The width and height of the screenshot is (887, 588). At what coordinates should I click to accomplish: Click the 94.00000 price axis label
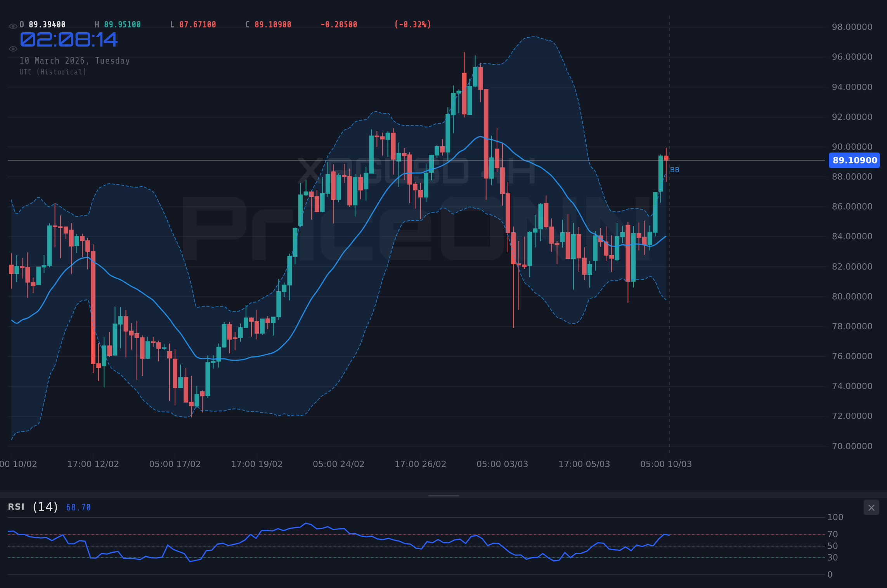tap(852, 87)
